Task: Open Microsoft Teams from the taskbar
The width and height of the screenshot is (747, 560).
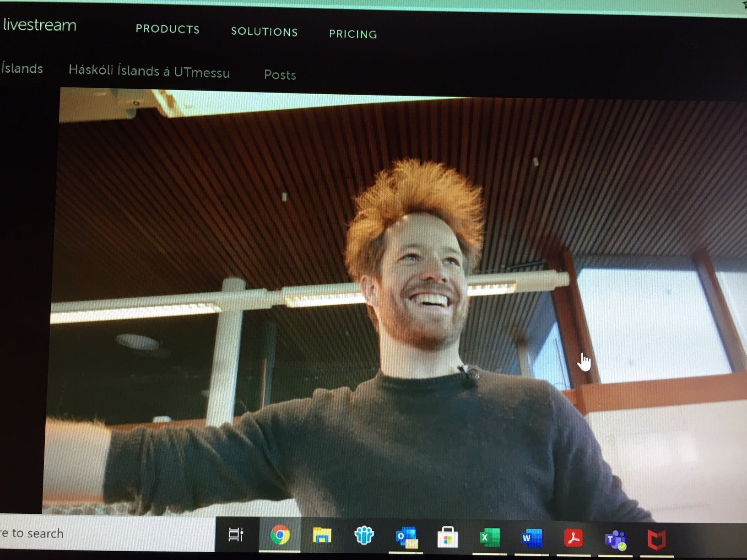Action: [x=616, y=540]
